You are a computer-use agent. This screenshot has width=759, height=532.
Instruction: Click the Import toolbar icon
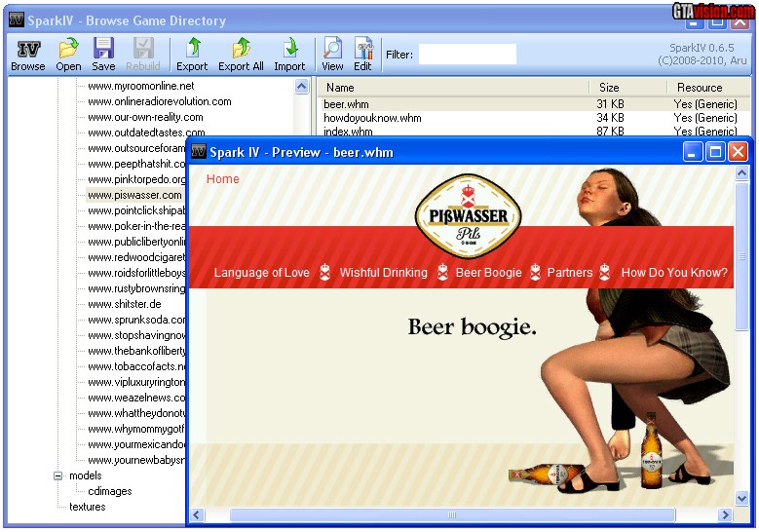coord(289,50)
